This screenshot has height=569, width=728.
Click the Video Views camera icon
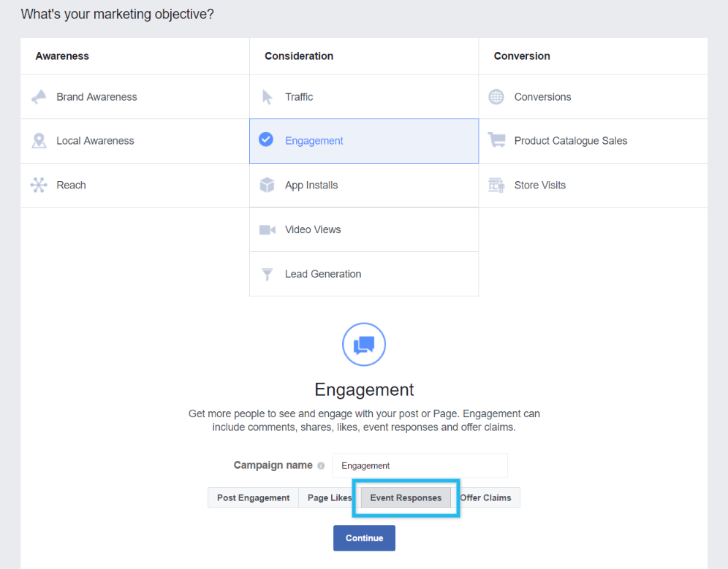click(268, 230)
